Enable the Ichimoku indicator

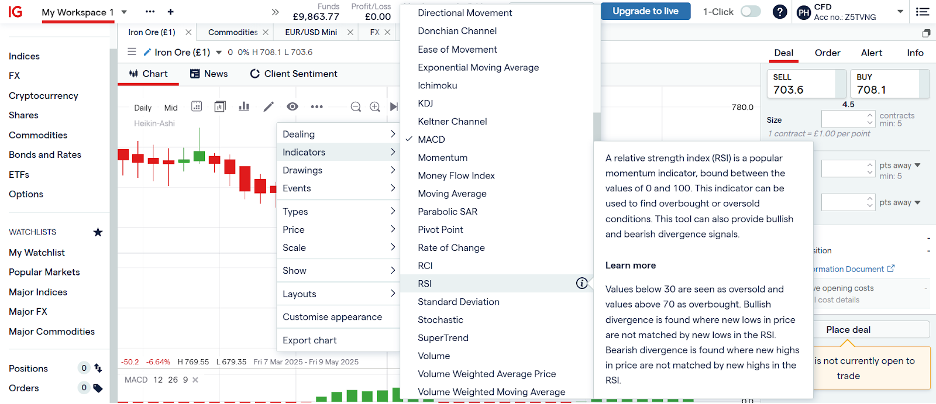point(438,85)
